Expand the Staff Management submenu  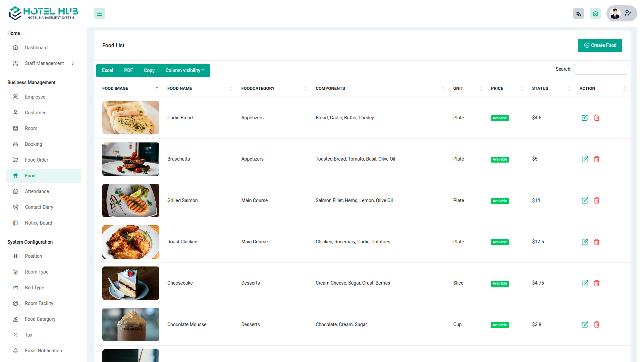pyautogui.click(x=44, y=63)
